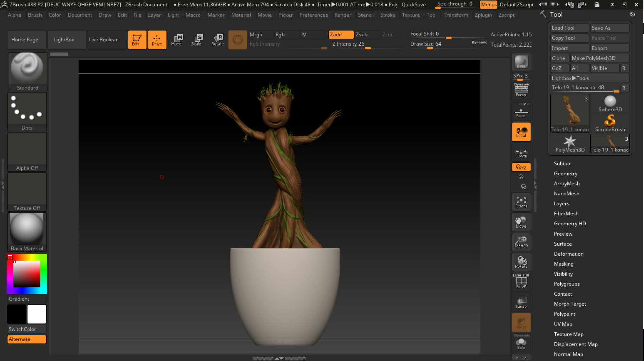Viewport: 644px width, 361px height.
Task: Expand the Masking section
Action: click(564, 264)
